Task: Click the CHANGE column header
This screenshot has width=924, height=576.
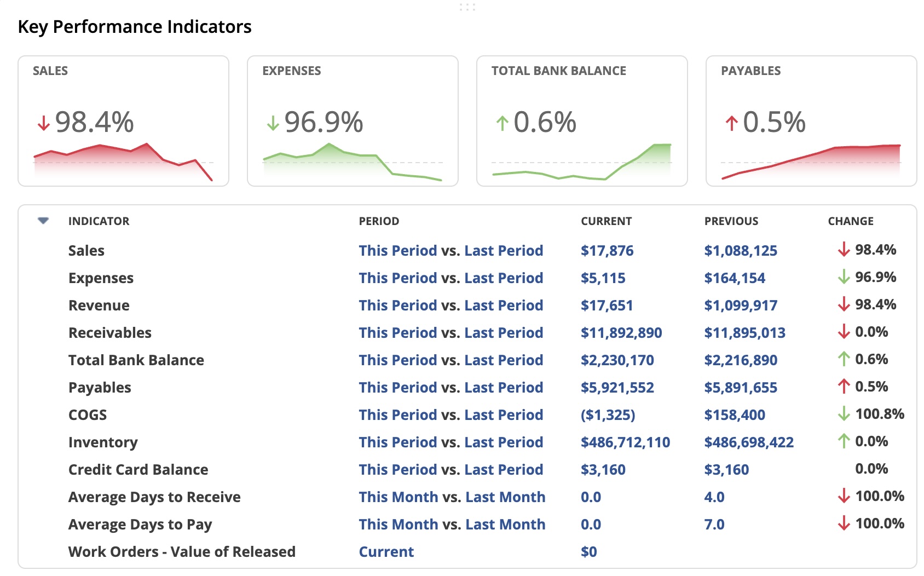Action: pyautogui.click(x=851, y=221)
